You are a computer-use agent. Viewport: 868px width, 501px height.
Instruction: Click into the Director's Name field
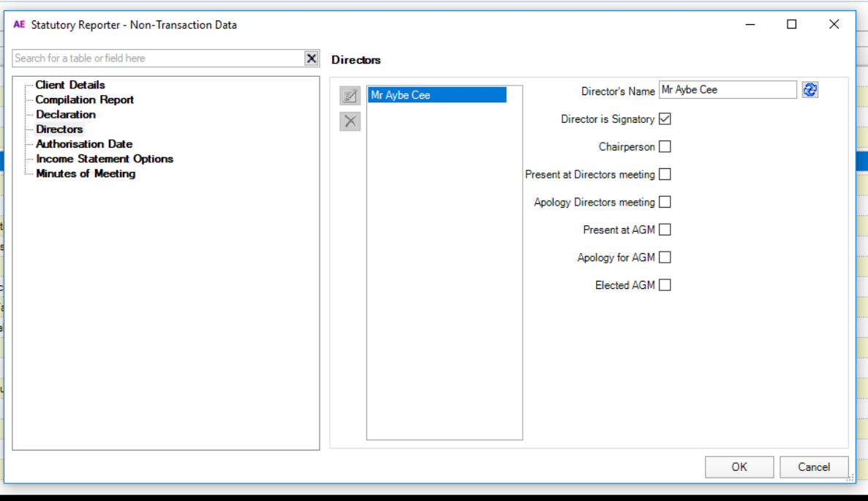[728, 90]
